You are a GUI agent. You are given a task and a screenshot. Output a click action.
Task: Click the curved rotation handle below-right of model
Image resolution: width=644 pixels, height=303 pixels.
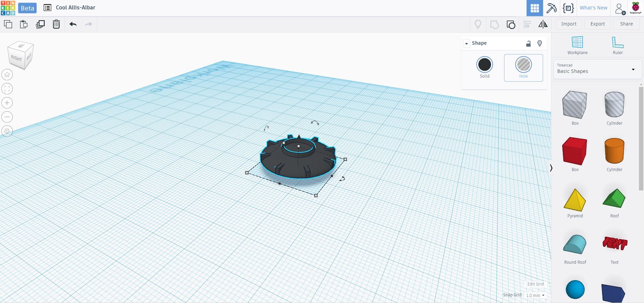point(342,179)
